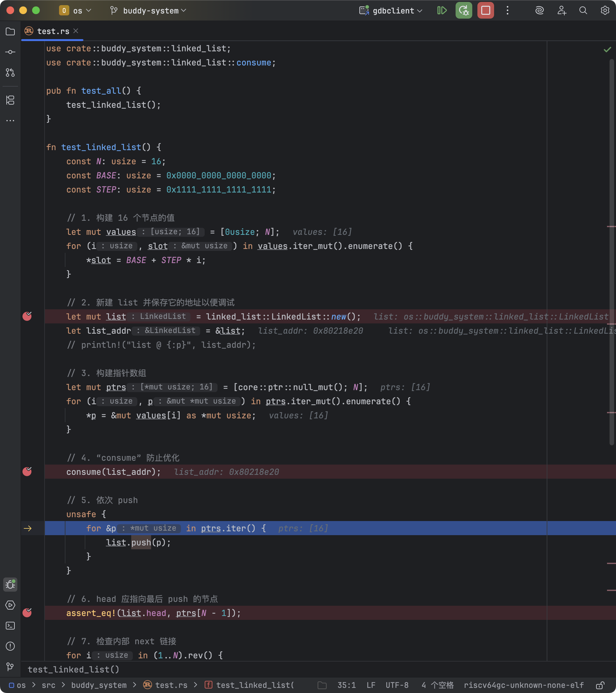Click the test_linked_list( breadcrumb

(250, 685)
